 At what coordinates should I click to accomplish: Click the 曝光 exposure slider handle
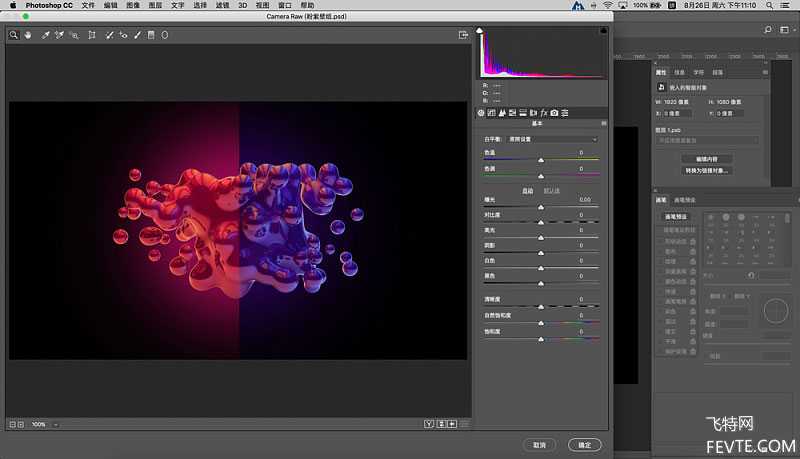pos(541,207)
